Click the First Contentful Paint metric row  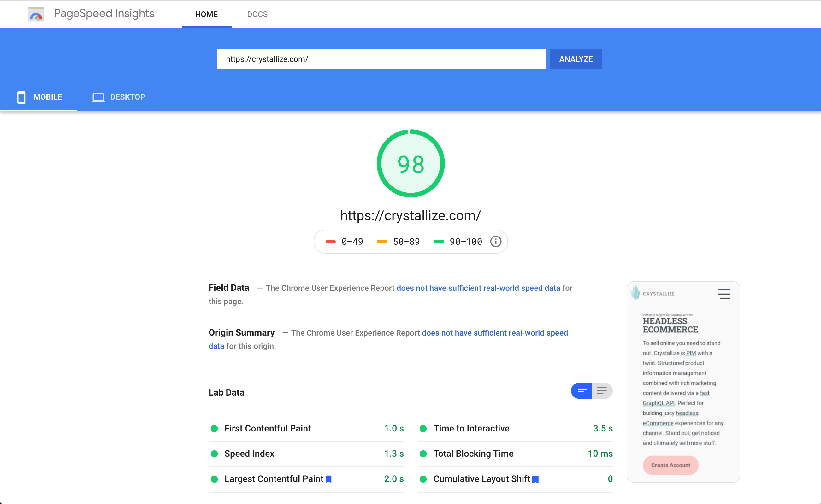306,429
